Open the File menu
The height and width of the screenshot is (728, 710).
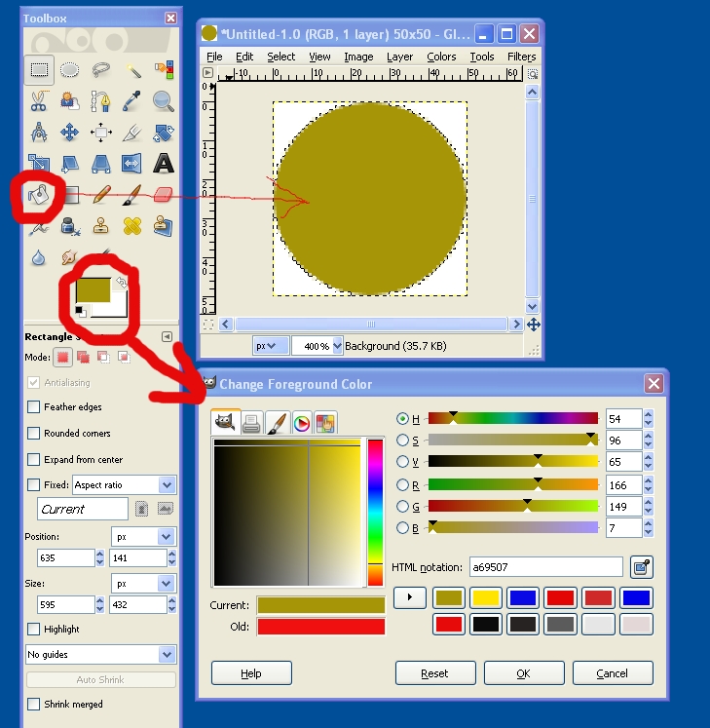214,57
